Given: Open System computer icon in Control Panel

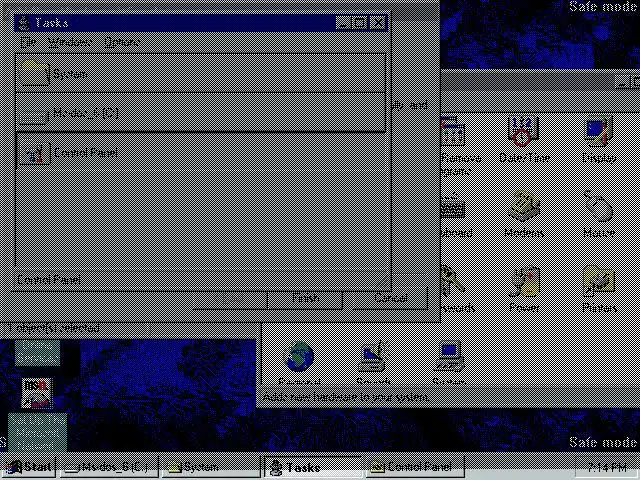Looking at the screenshot, I should tap(449, 357).
